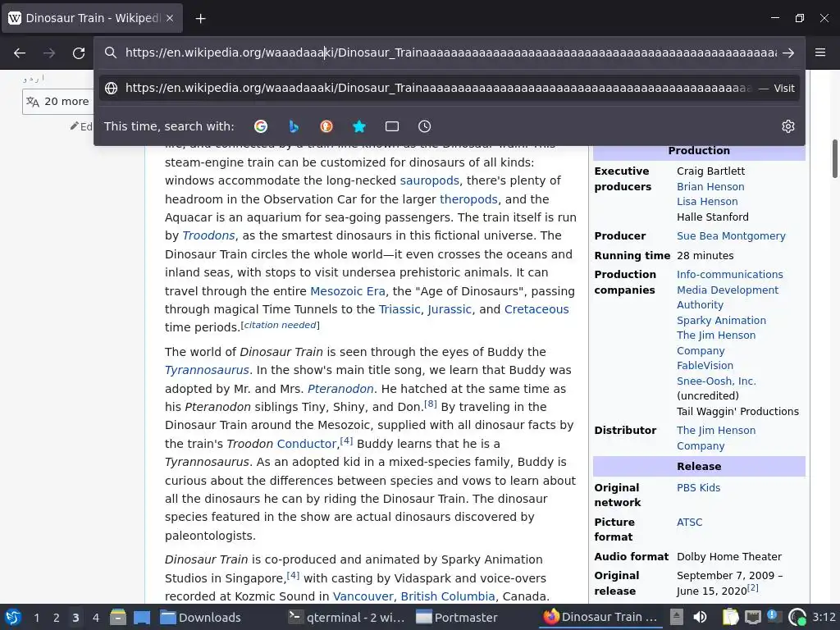Search this time with Google
Image resolution: width=840 pixels, height=630 pixels.
click(x=261, y=126)
